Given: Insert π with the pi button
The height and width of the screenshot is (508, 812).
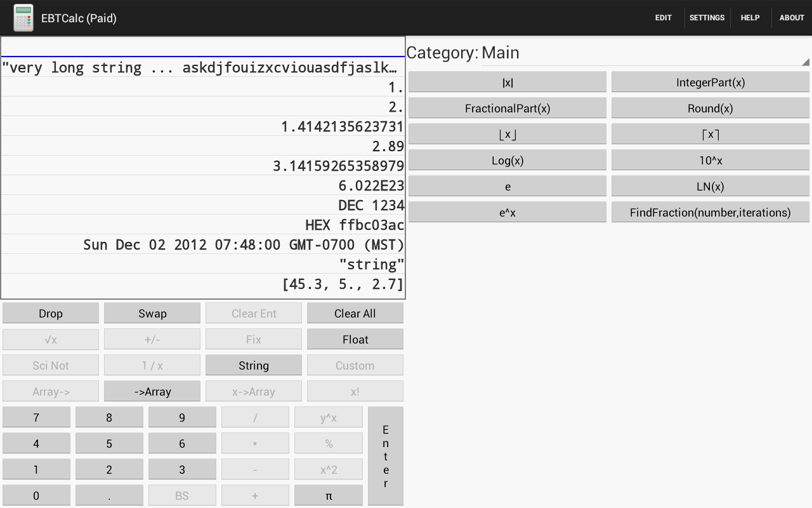Looking at the screenshot, I should point(328,495).
